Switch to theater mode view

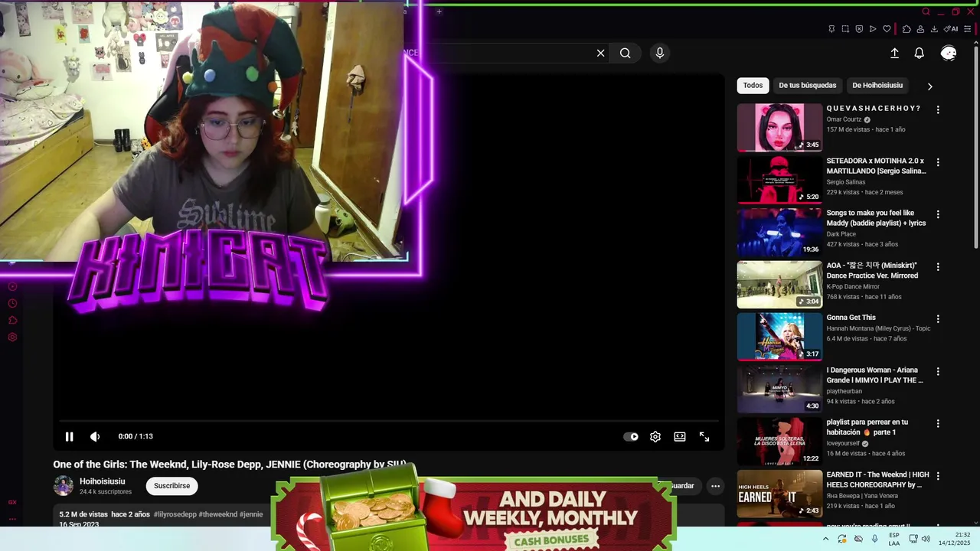680,436
